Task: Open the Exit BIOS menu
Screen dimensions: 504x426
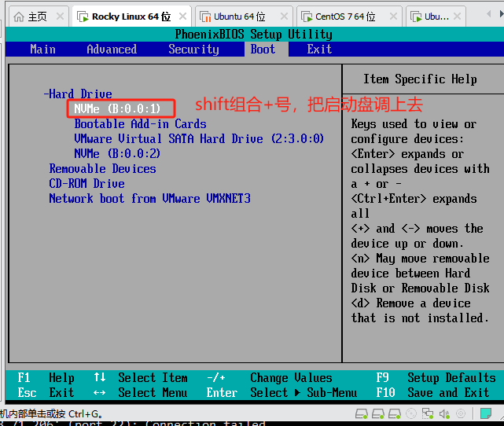Action: click(x=319, y=50)
